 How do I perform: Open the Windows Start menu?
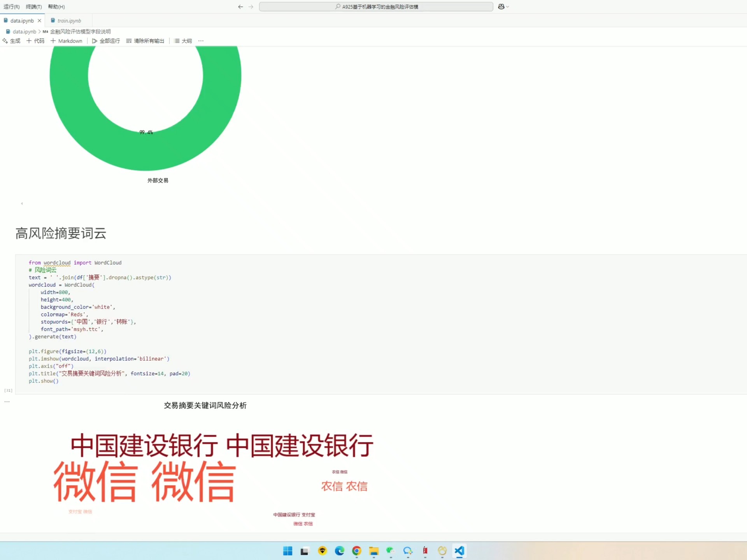288,551
